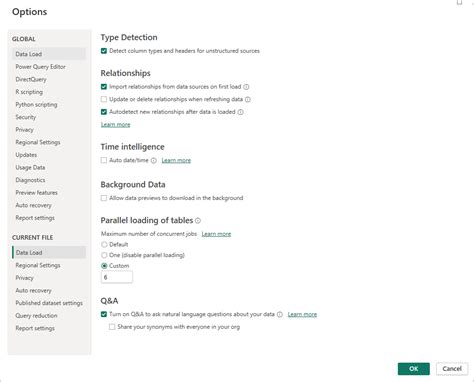The height and width of the screenshot is (382, 474).
Task: Enable Auto date/time checkbox
Action: click(x=104, y=160)
